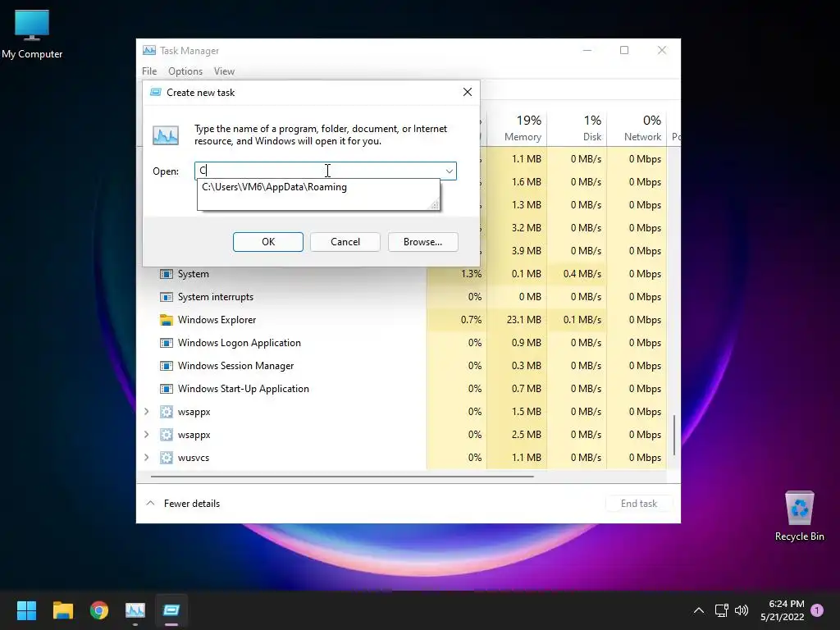Image resolution: width=840 pixels, height=630 pixels.
Task: Click the resize grip of suggestion list
Action: pyautogui.click(x=435, y=204)
